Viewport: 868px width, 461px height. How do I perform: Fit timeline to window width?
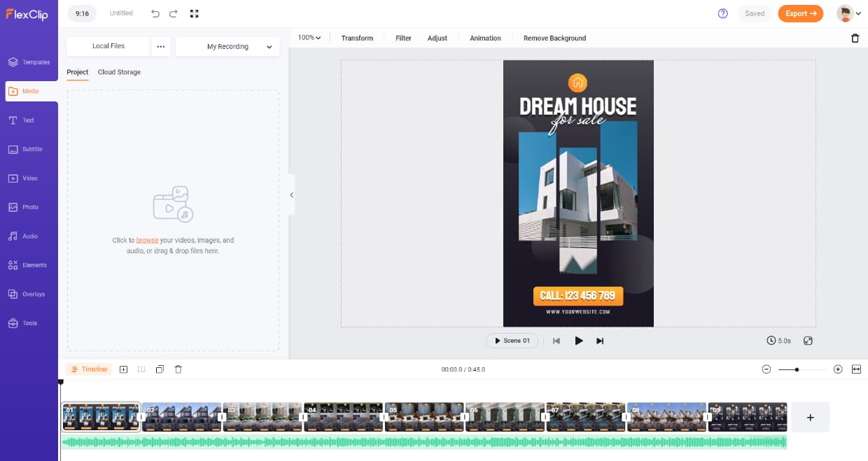tap(856, 369)
